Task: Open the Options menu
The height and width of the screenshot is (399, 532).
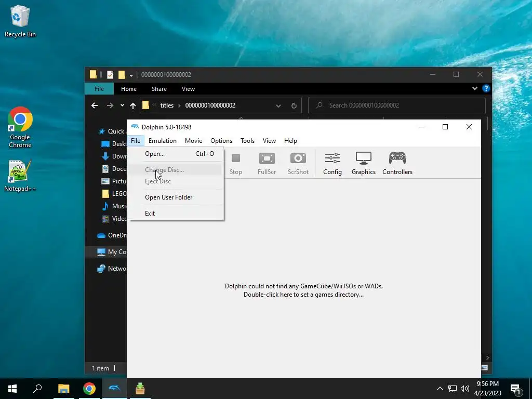Action: coord(221,140)
